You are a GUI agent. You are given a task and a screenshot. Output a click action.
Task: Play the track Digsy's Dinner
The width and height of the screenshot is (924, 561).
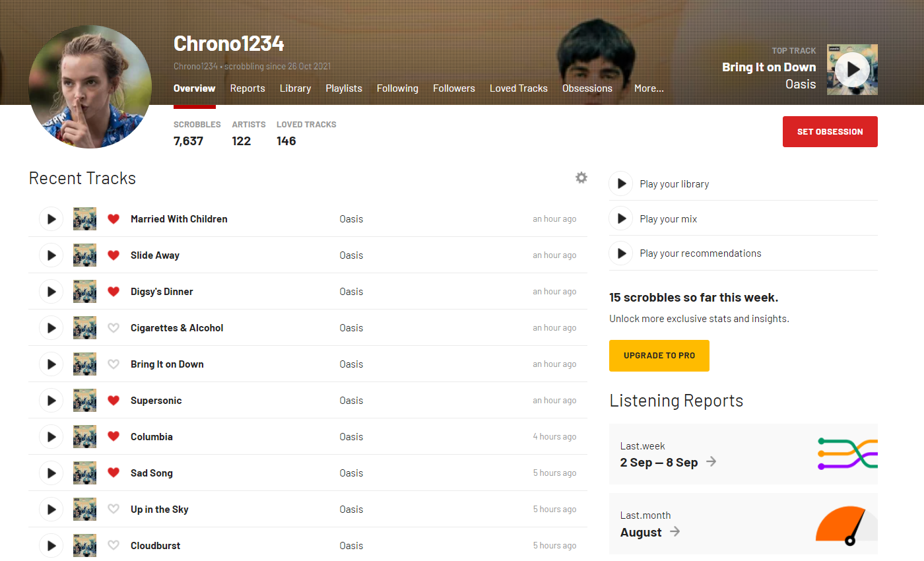click(x=51, y=292)
